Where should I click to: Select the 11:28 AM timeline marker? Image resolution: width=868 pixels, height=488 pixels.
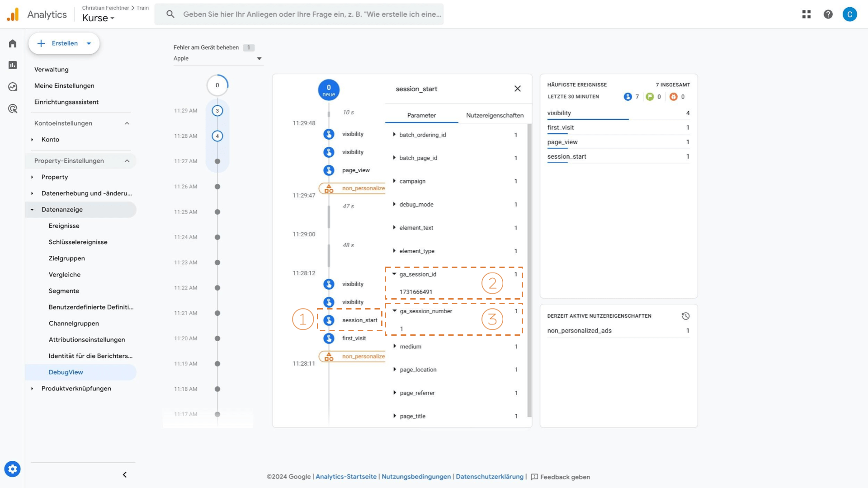[x=217, y=136]
